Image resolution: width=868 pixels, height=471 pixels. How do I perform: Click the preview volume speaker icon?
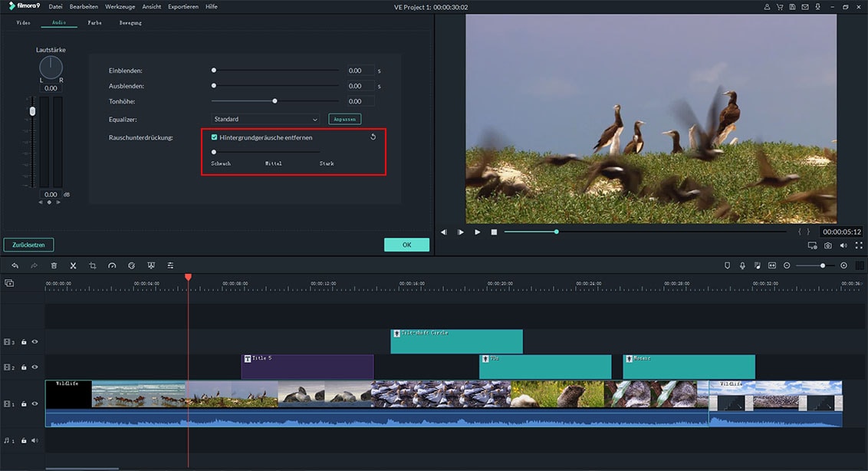click(843, 245)
